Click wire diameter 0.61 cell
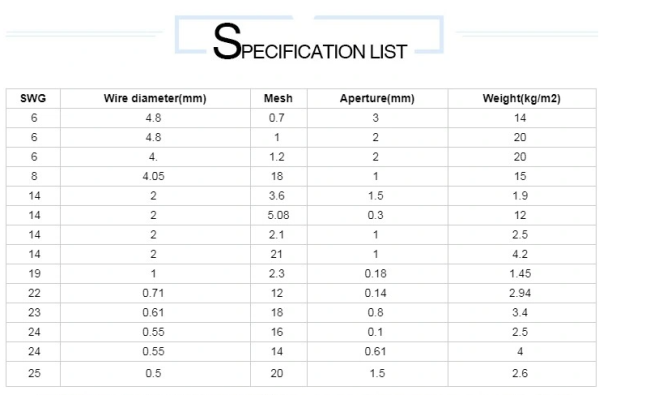 point(153,313)
